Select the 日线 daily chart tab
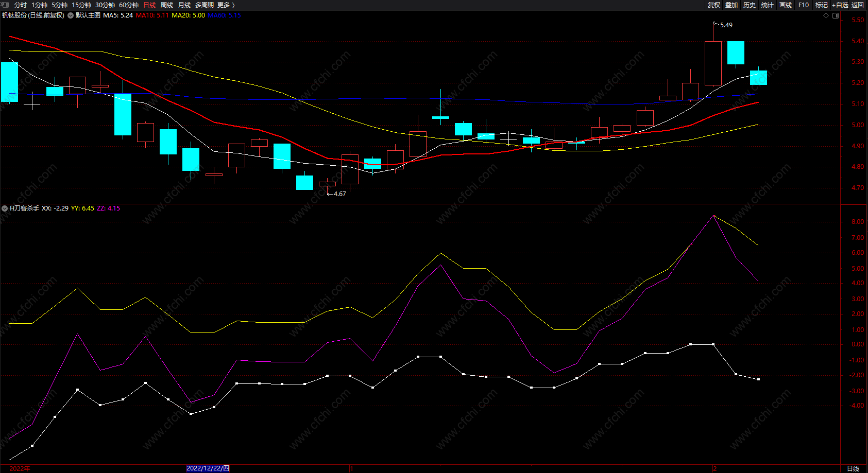 click(149, 5)
